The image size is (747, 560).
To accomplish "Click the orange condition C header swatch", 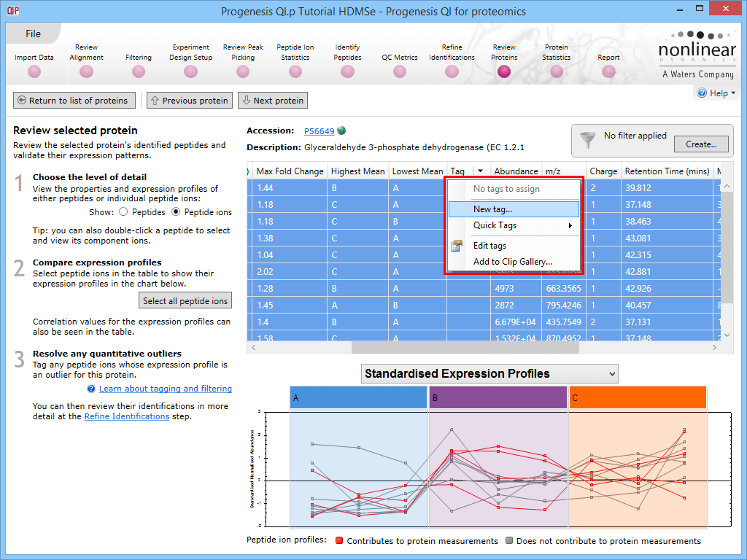I will [638, 397].
